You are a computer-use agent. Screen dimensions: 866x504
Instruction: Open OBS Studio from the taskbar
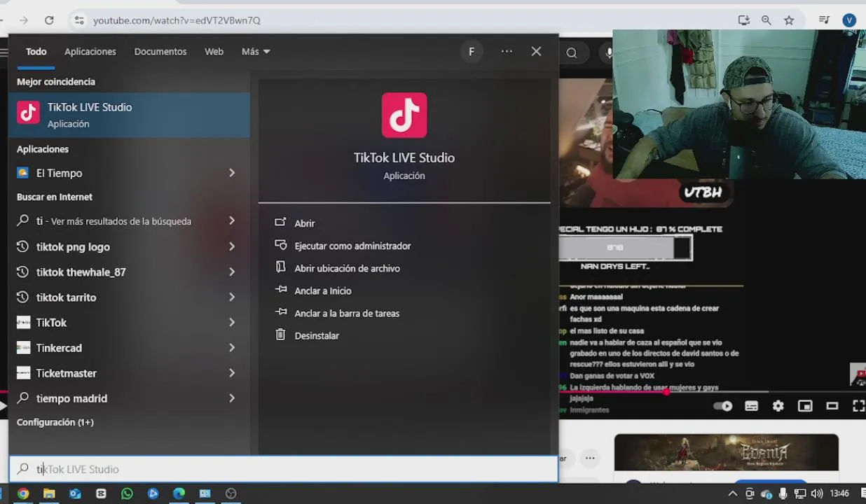click(231, 493)
